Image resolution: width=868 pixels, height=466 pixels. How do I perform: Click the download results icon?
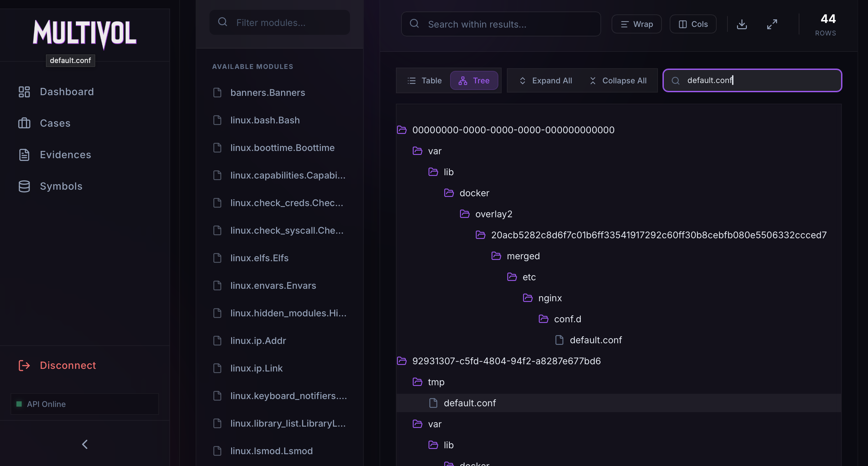[742, 24]
